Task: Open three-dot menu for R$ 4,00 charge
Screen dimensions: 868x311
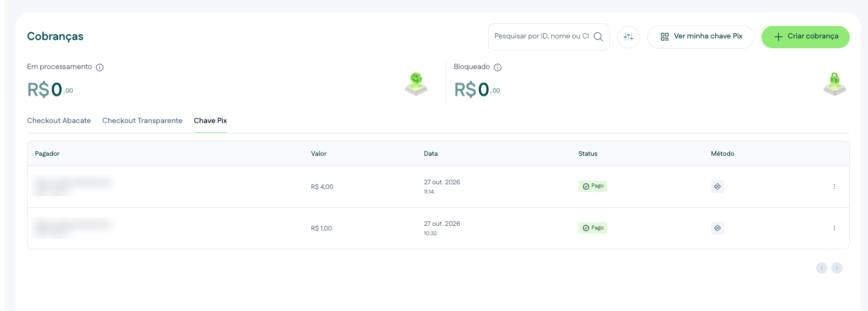Action: click(834, 186)
